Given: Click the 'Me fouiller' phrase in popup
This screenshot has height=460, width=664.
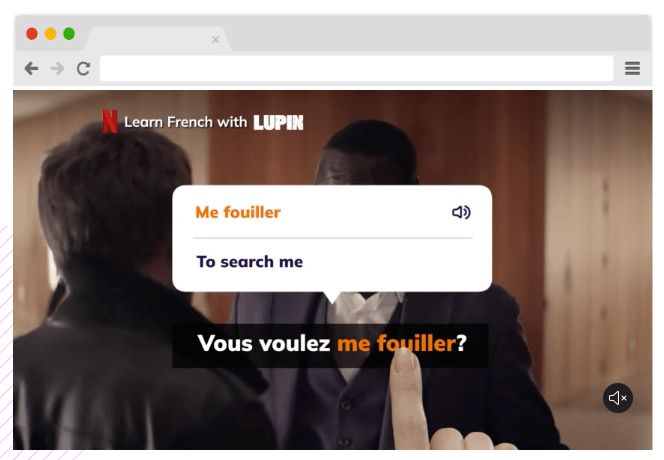Looking at the screenshot, I should tap(238, 212).
